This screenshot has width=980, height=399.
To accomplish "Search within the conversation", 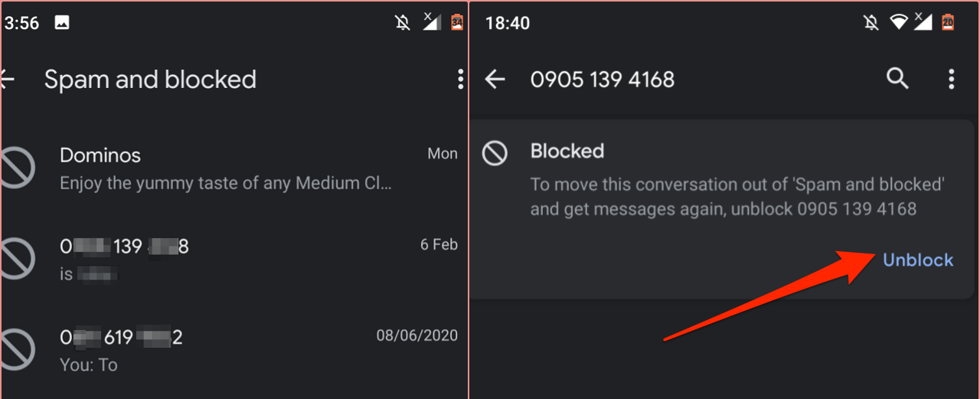I will 897,78.
